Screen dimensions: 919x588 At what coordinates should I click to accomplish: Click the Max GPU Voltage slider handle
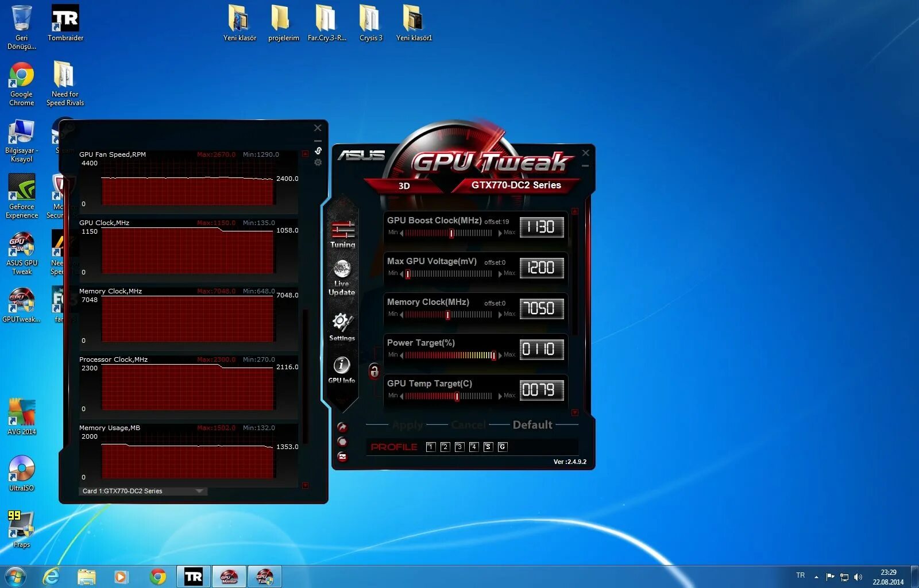(x=408, y=274)
